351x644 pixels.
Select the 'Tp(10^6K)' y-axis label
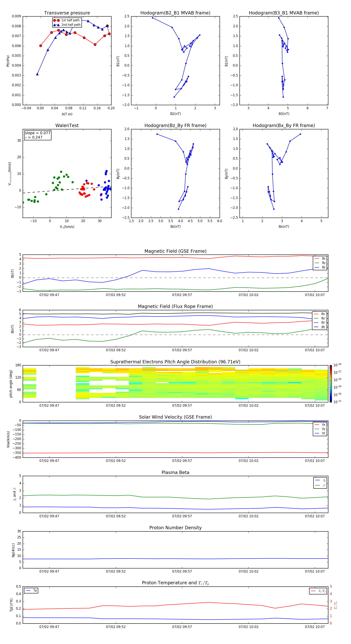pyautogui.click(x=12, y=605)
